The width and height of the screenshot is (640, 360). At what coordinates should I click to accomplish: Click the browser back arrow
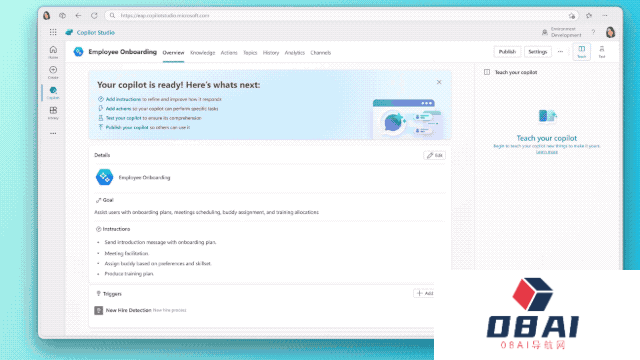[78, 16]
